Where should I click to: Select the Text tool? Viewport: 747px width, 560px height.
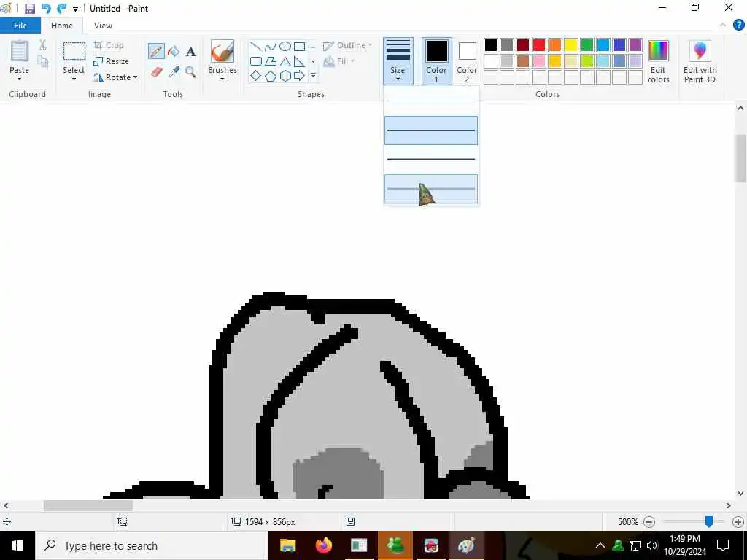[190, 52]
